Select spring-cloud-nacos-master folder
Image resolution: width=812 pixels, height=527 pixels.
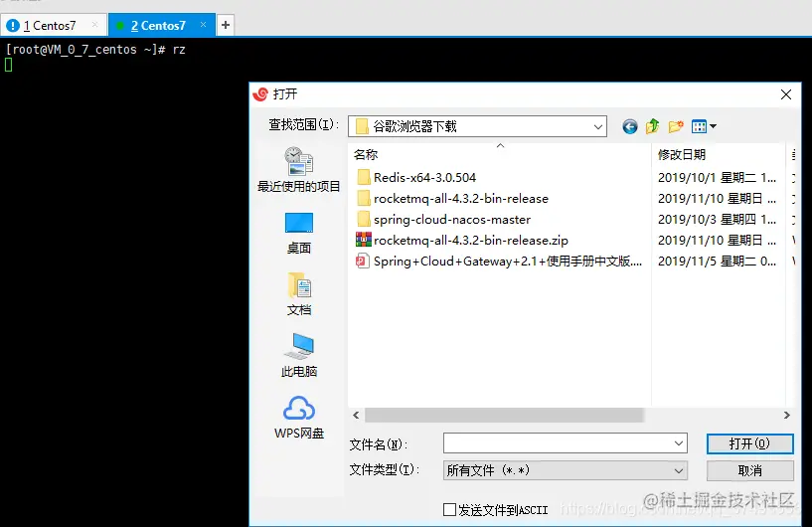[x=443, y=219]
